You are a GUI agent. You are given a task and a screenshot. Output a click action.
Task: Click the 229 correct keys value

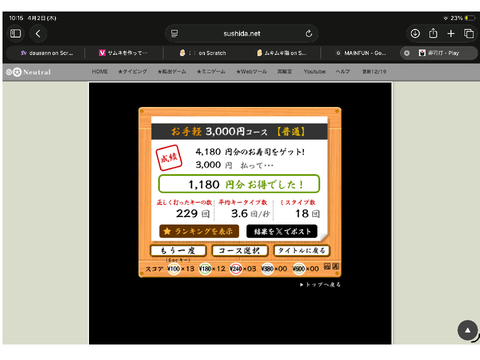[187, 213]
